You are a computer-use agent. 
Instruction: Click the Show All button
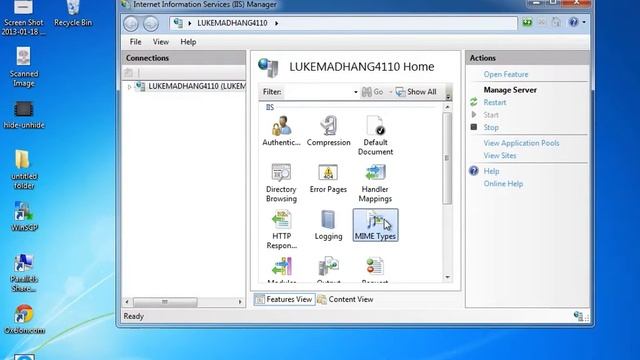(416, 92)
